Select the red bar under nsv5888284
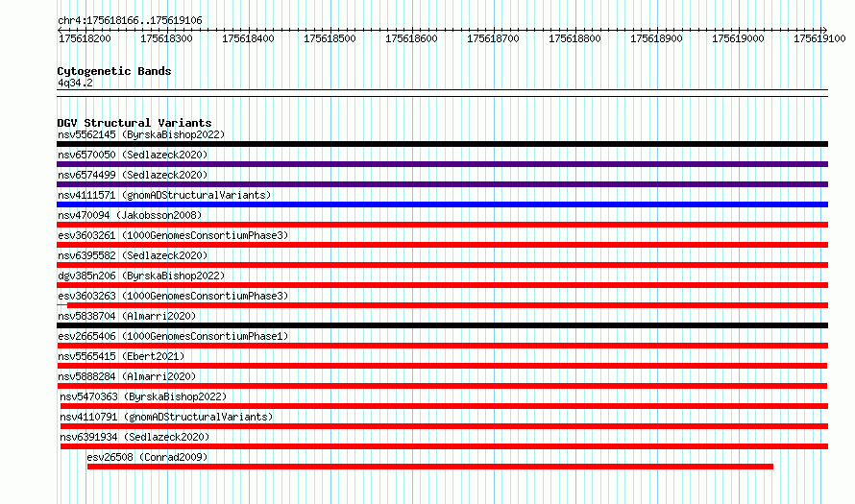The image size is (855, 504). [x=442, y=386]
